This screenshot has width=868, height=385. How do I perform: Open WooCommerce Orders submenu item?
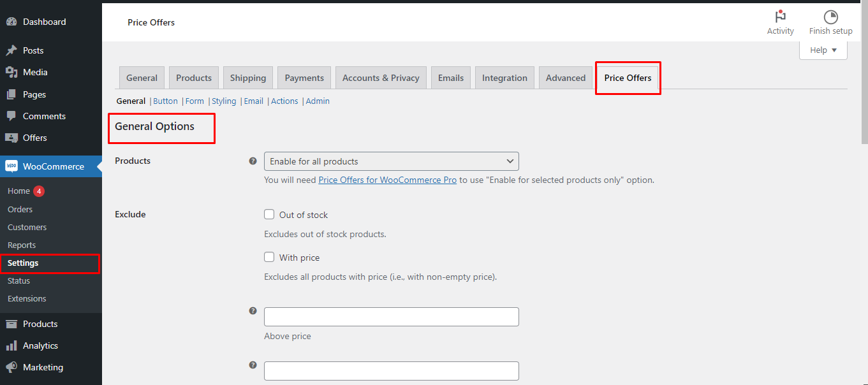tap(20, 209)
